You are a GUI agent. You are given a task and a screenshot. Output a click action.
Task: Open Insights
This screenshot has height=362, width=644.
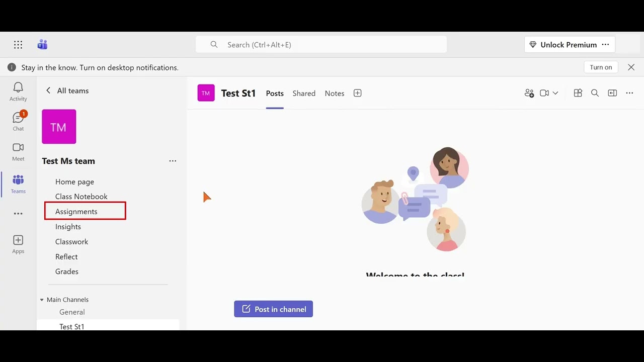pos(68,227)
